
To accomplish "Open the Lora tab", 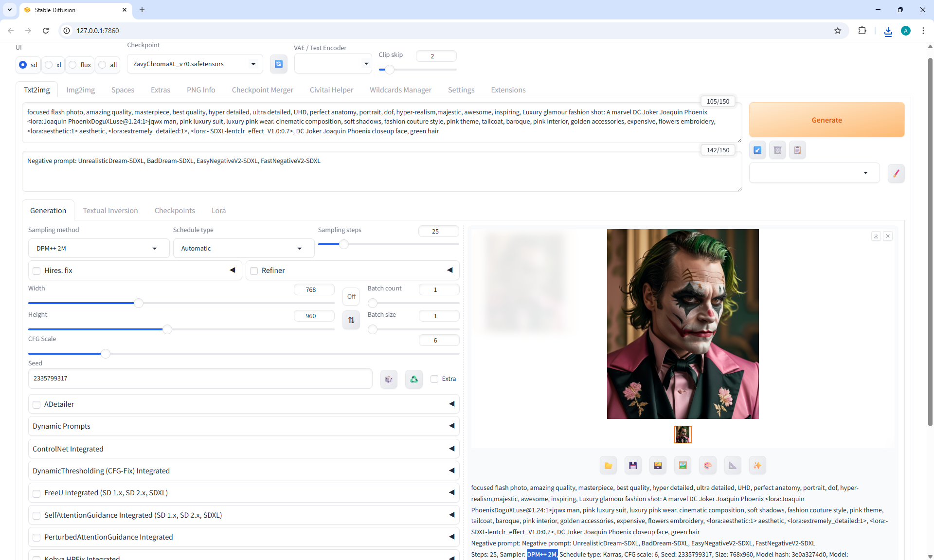I will (x=218, y=211).
